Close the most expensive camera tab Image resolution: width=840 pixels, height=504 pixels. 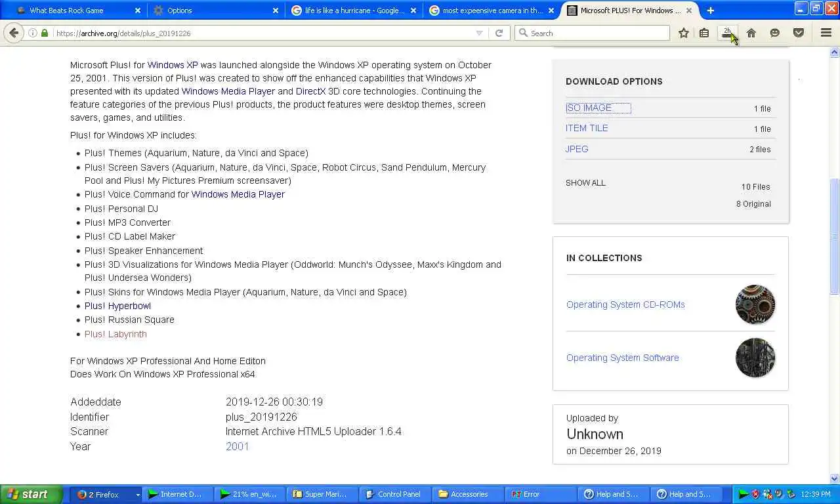tap(551, 10)
